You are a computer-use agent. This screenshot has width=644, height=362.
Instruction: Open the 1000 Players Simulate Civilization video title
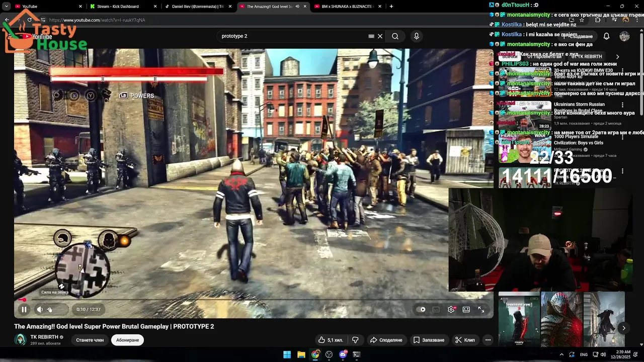(x=579, y=140)
